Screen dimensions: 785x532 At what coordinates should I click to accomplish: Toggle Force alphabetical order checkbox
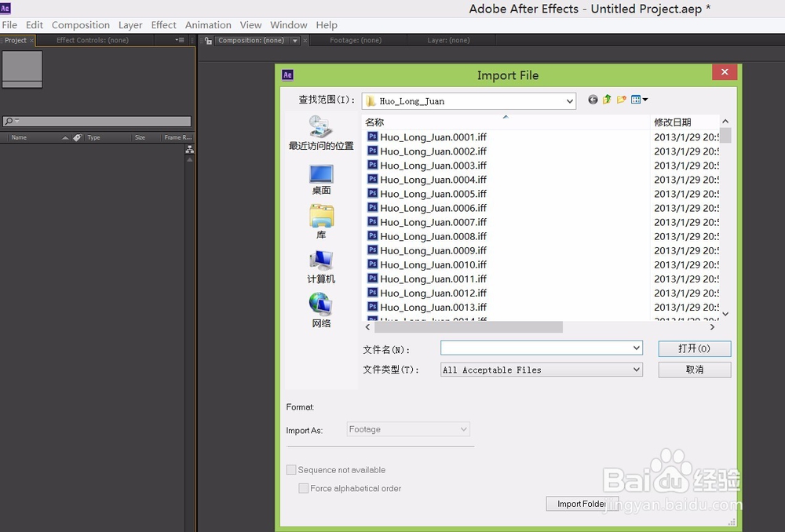coord(303,488)
